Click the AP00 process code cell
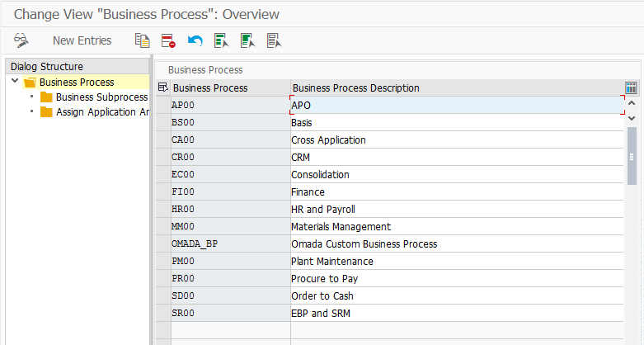This screenshot has width=644, height=345. coord(230,106)
